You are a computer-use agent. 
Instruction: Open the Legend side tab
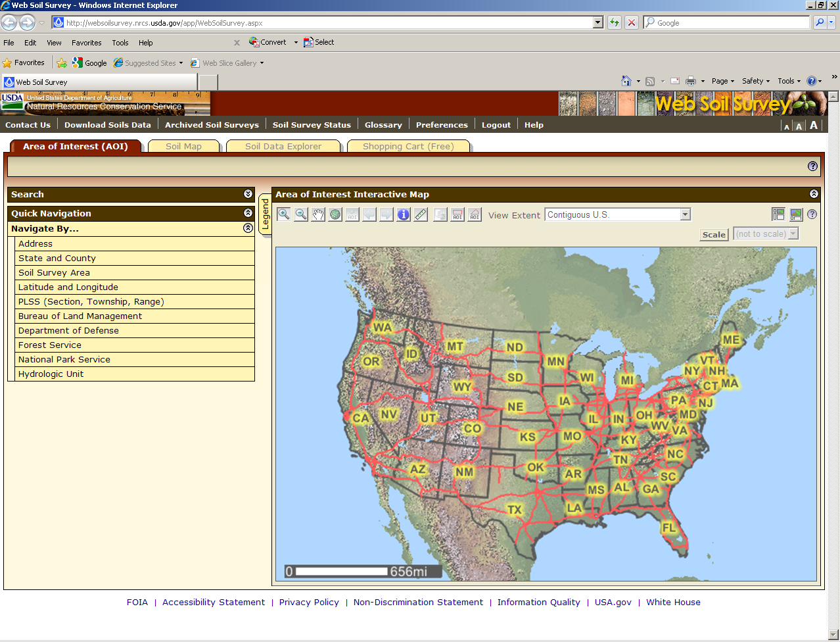pos(265,214)
